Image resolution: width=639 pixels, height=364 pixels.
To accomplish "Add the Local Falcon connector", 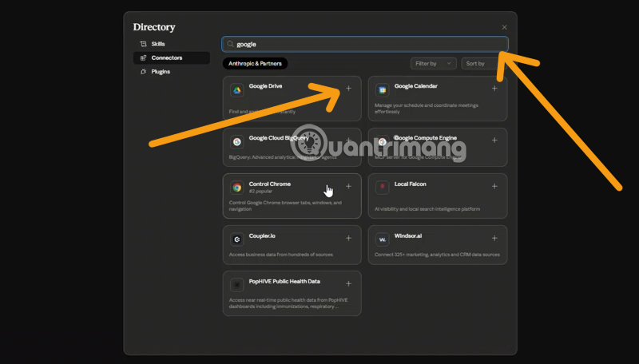I will point(494,186).
